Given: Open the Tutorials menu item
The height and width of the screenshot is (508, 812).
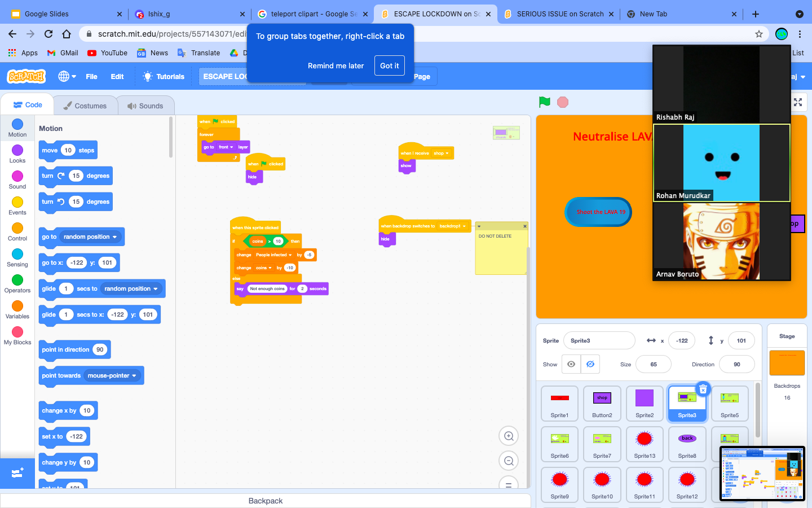Looking at the screenshot, I should coord(164,77).
